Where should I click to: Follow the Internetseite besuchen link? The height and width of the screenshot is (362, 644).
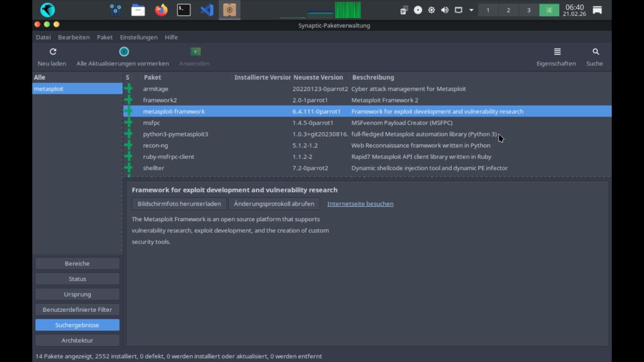tap(360, 204)
